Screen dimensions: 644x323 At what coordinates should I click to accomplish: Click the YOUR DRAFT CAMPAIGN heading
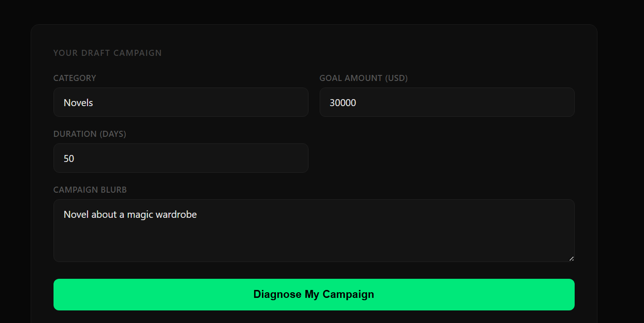click(107, 53)
